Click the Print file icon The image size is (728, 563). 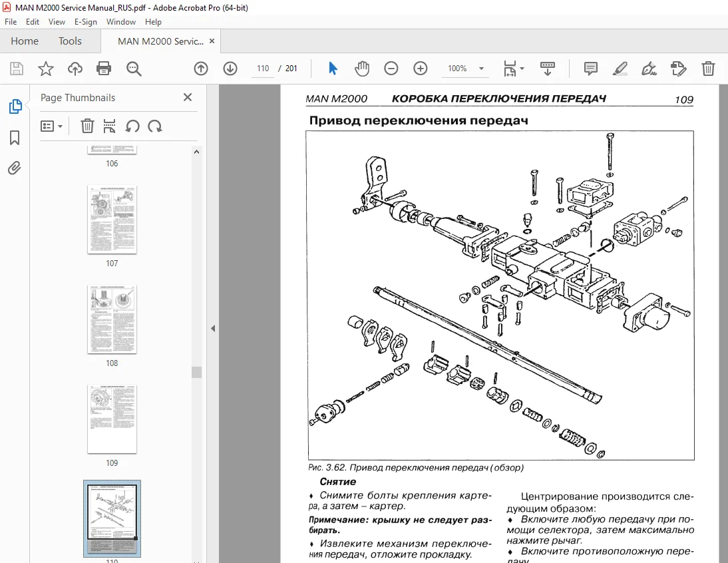click(104, 69)
